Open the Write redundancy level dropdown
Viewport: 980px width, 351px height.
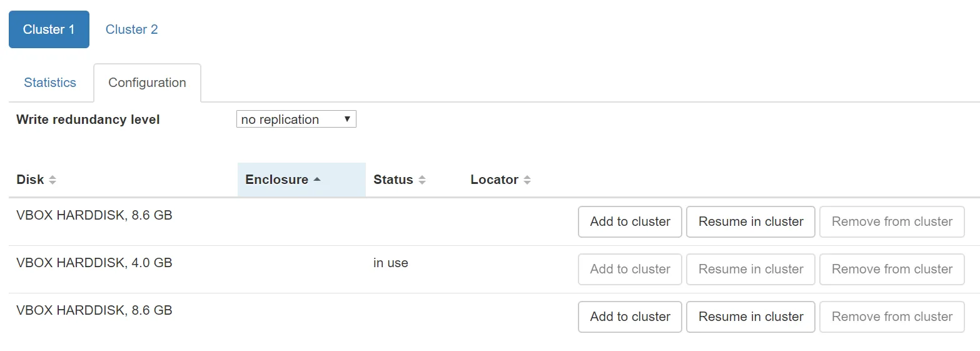point(296,120)
